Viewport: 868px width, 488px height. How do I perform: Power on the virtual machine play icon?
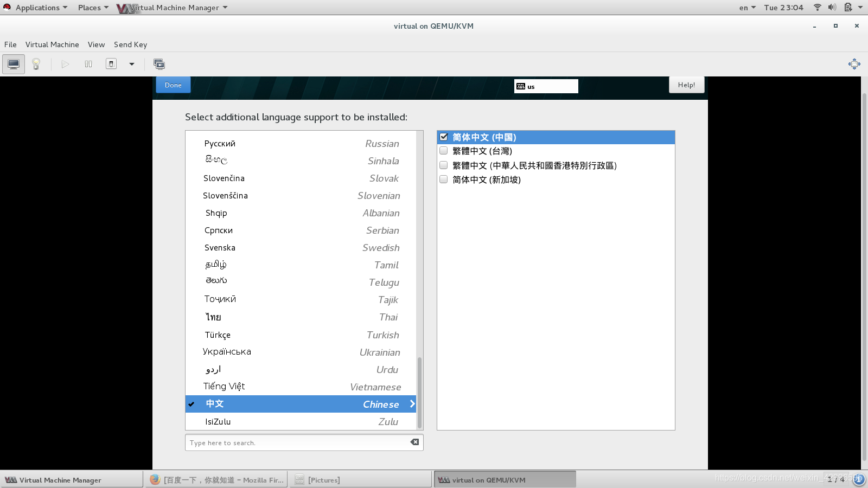[x=65, y=64]
